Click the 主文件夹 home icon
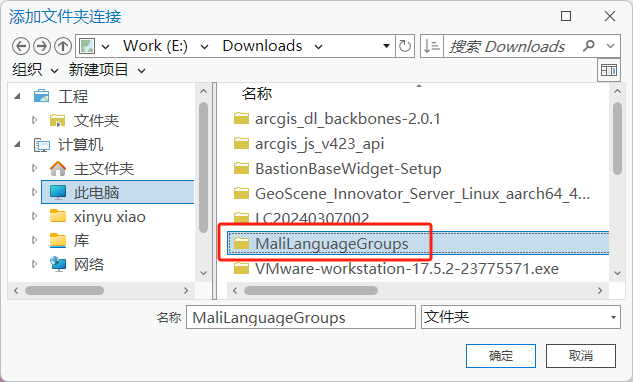Screen dimensions: 633x382 coord(58,168)
